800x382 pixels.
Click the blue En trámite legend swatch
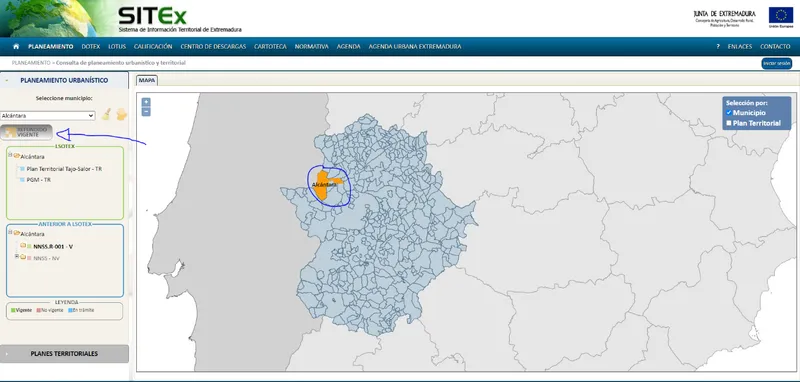(x=70, y=310)
